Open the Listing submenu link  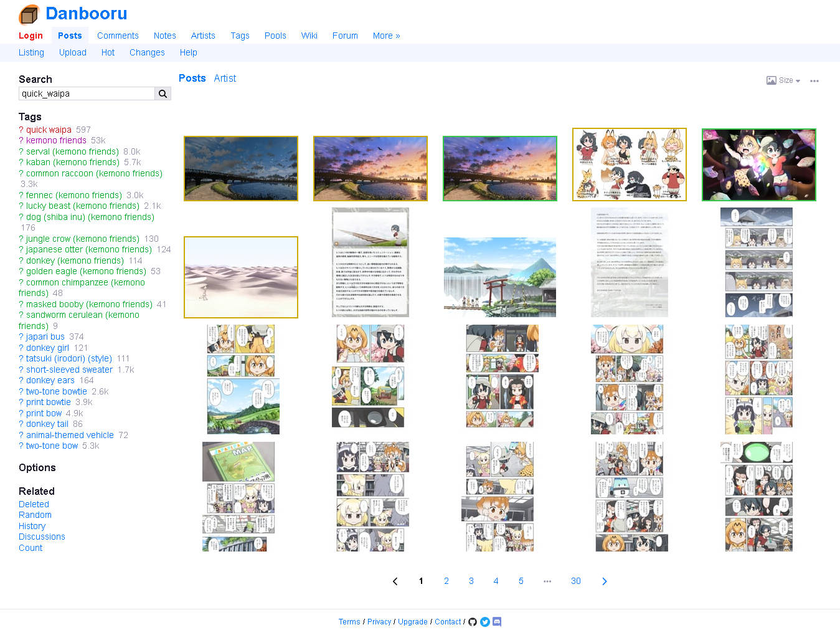tap(31, 52)
